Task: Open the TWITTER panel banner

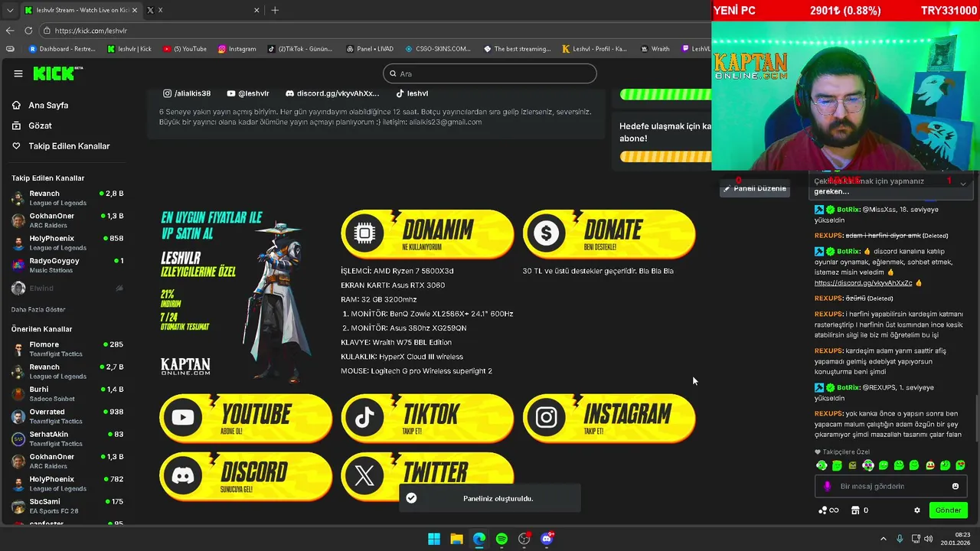Action: 427,476
